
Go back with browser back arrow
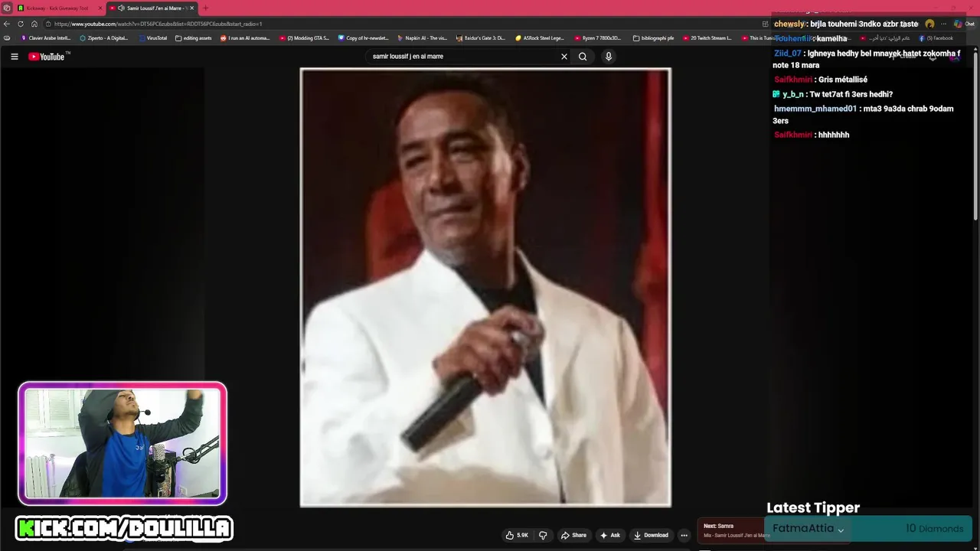[x=7, y=24]
